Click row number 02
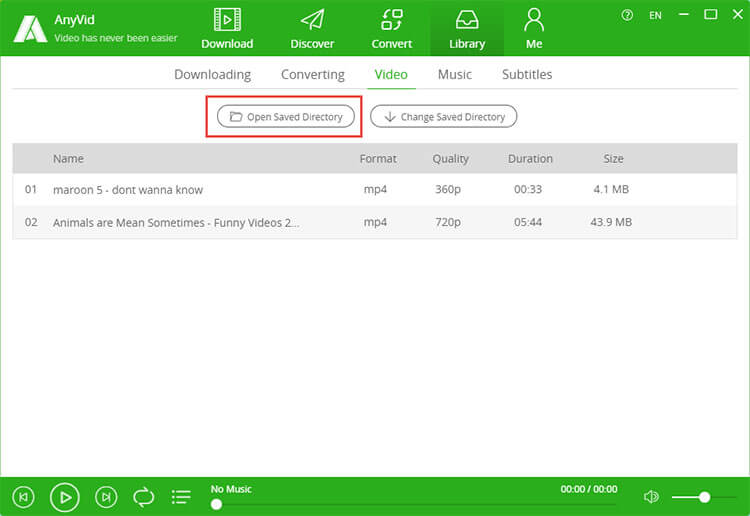Screen dimensions: 750x516 (x=31, y=222)
